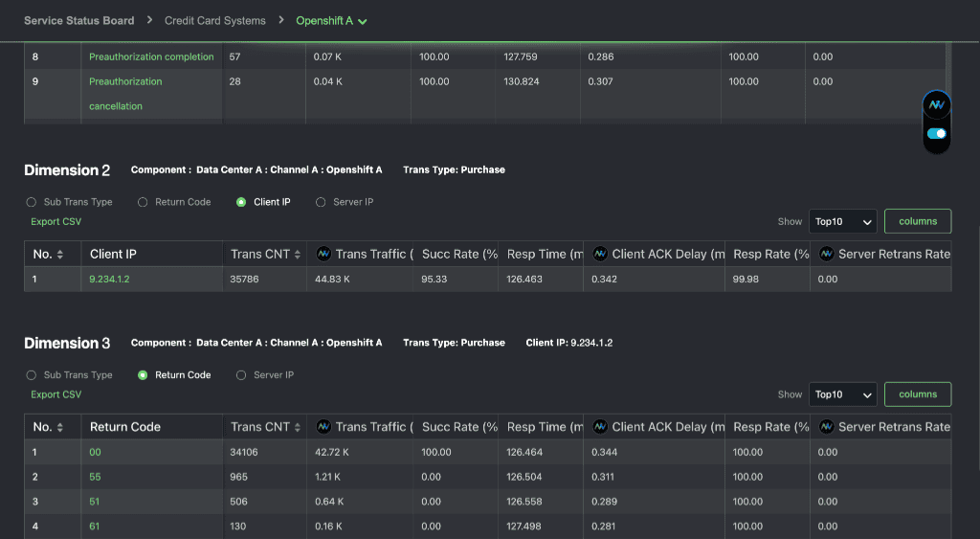Click the columns button in Dimension 2

click(x=917, y=221)
